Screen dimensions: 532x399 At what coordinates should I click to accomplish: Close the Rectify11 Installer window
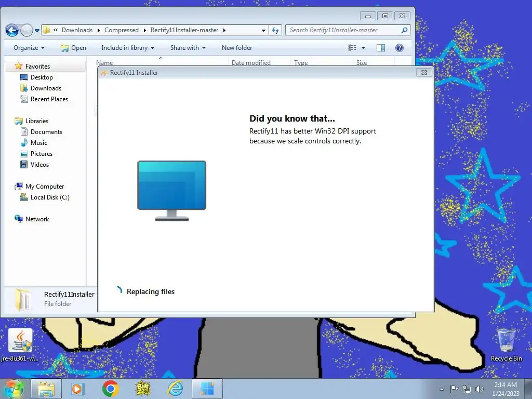pyautogui.click(x=424, y=72)
